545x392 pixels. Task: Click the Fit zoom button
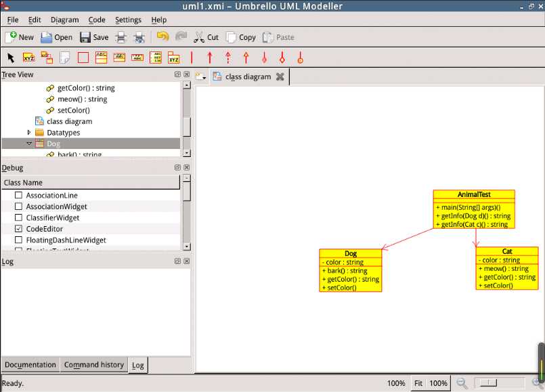(418, 383)
